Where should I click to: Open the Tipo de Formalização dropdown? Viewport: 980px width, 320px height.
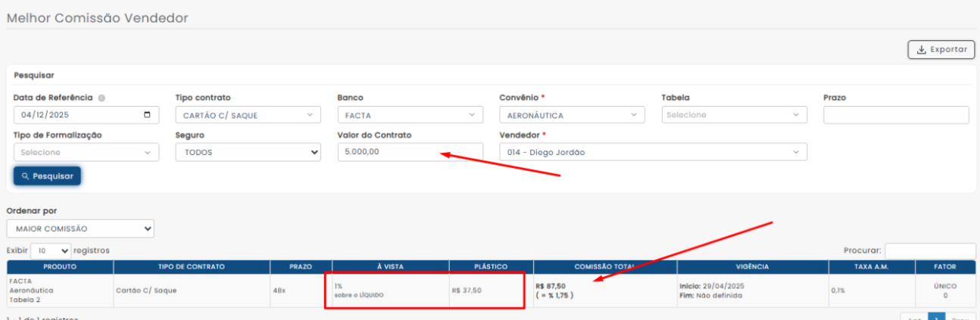click(x=86, y=152)
